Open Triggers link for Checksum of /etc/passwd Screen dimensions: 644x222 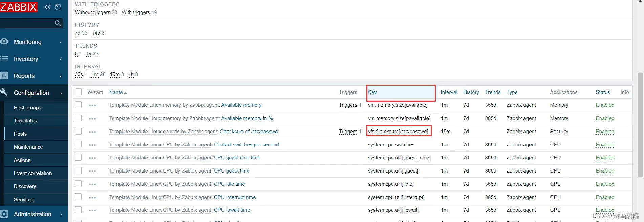tap(348, 132)
